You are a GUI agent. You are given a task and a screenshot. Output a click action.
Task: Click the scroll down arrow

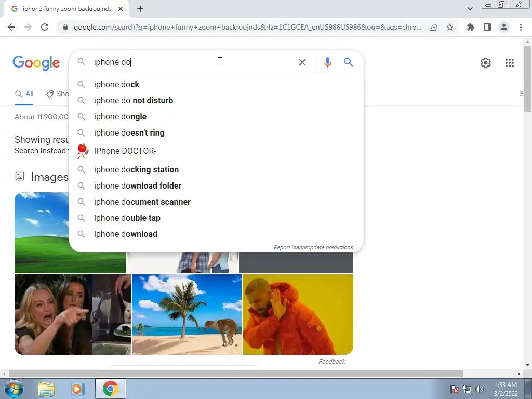click(x=527, y=365)
